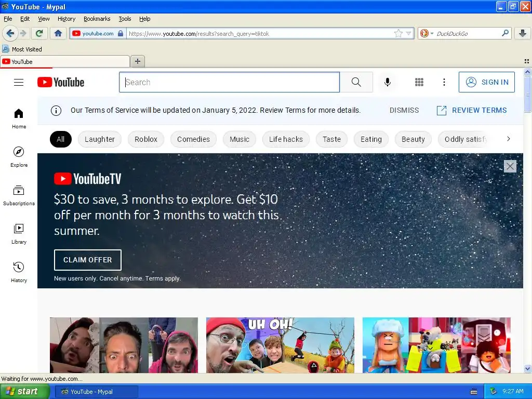
Task: Show more filter chips with the right chevron
Action: tap(508, 139)
